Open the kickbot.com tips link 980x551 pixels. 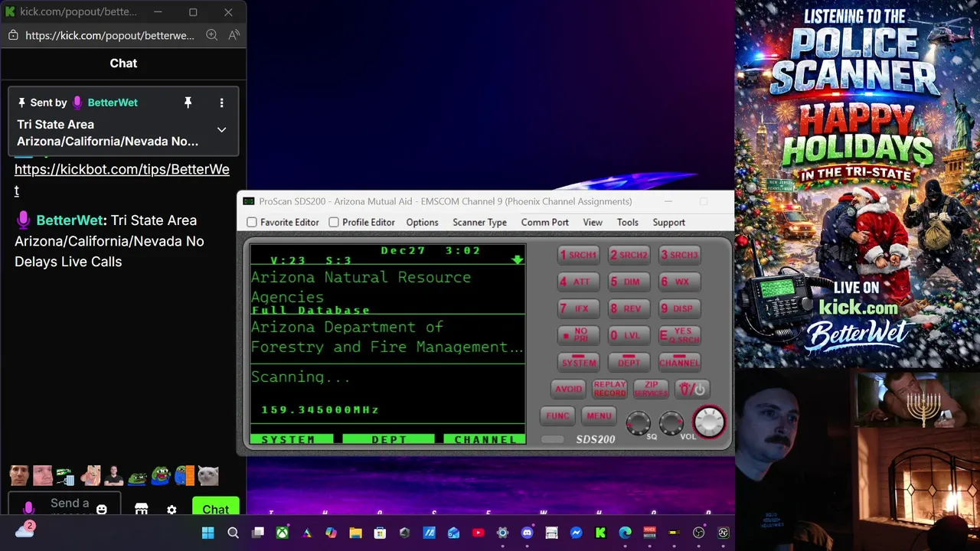(122, 179)
